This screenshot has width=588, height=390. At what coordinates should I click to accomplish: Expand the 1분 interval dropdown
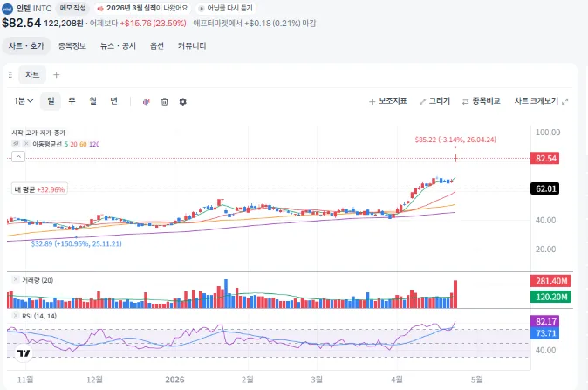24,101
